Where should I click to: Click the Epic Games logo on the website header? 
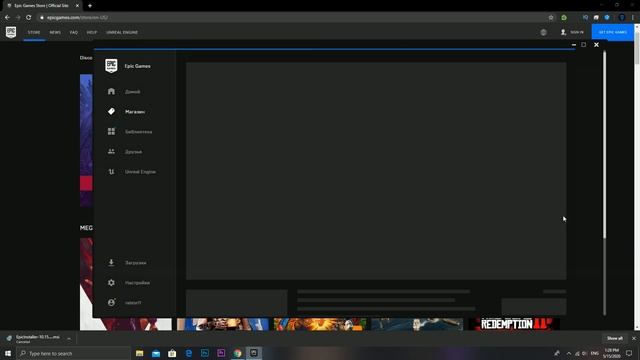[x=11, y=32]
